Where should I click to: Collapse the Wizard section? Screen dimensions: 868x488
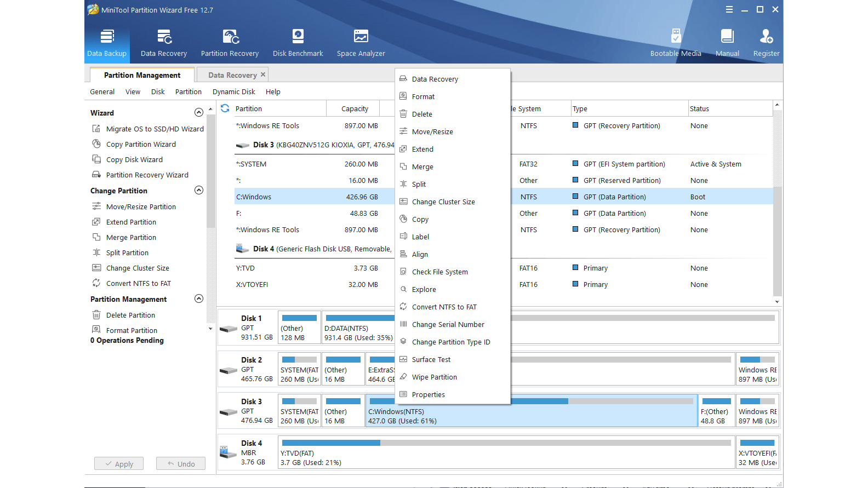coord(199,112)
